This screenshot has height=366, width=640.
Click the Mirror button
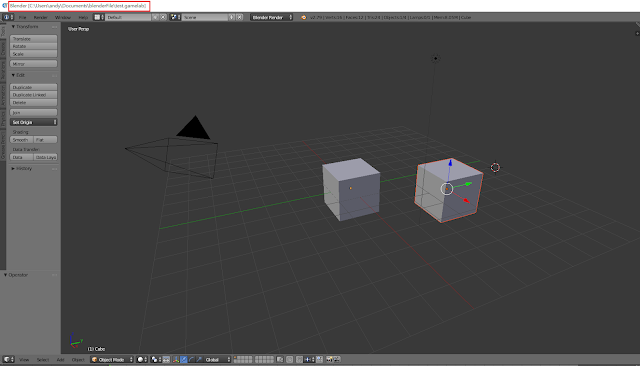tap(33, 64)
